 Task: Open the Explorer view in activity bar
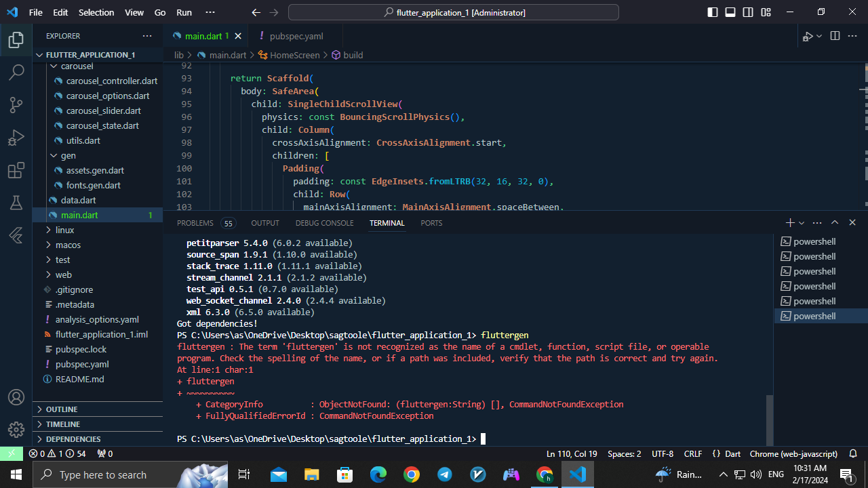pos(16,41)
